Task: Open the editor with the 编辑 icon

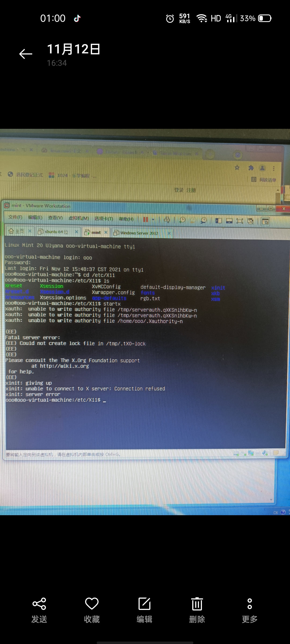Action: tap(144, 604)
